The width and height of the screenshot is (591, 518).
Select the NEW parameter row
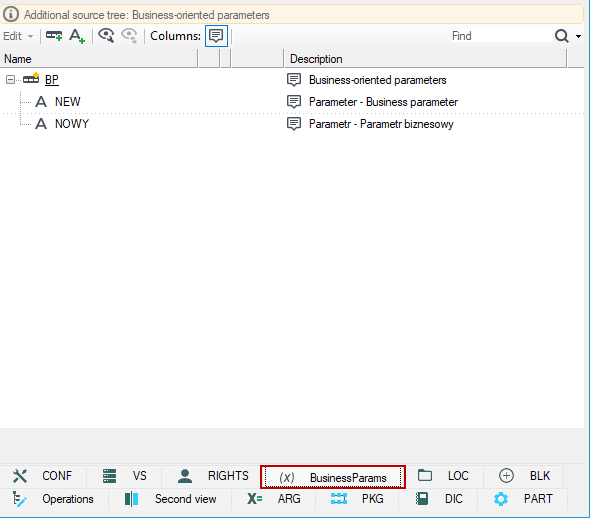[x=67, y=102]
